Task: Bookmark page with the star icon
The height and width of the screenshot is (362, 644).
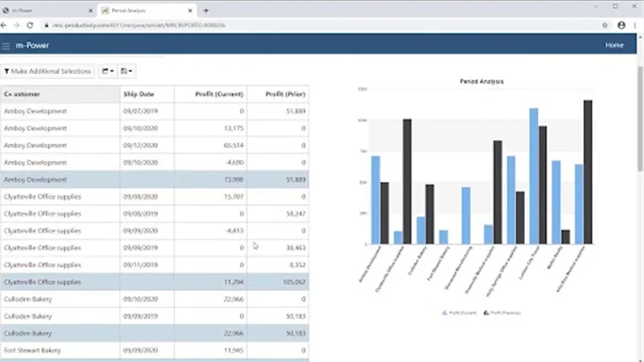Action: coord(605,26)
